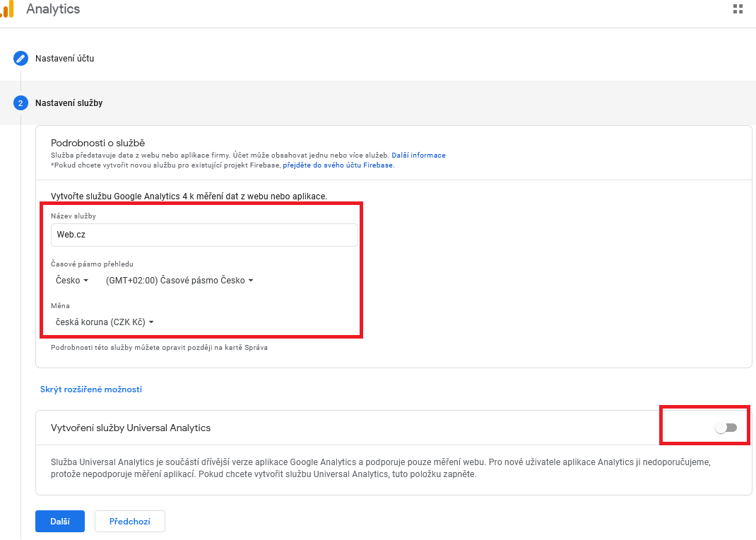Collapse options via Skrýt rozšířené možnosti

click(91, 389)
